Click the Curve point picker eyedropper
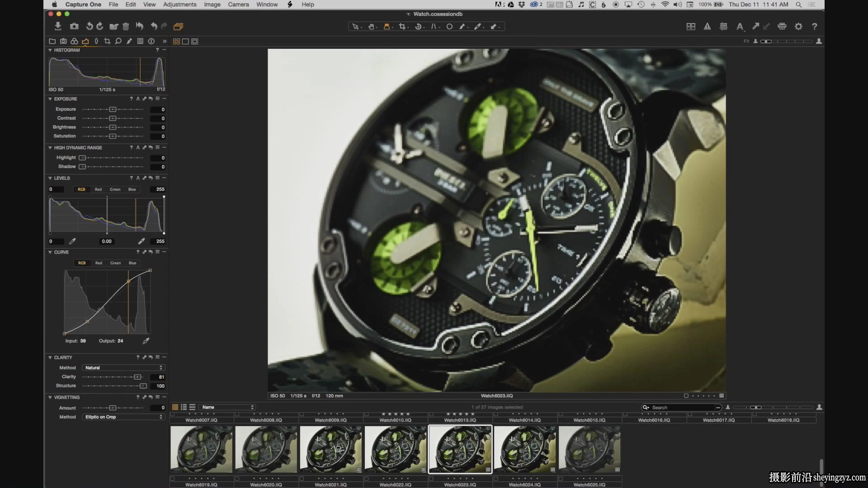Image resolution: width=868 pixels, height=488 pixels. [x=146, y=341]
